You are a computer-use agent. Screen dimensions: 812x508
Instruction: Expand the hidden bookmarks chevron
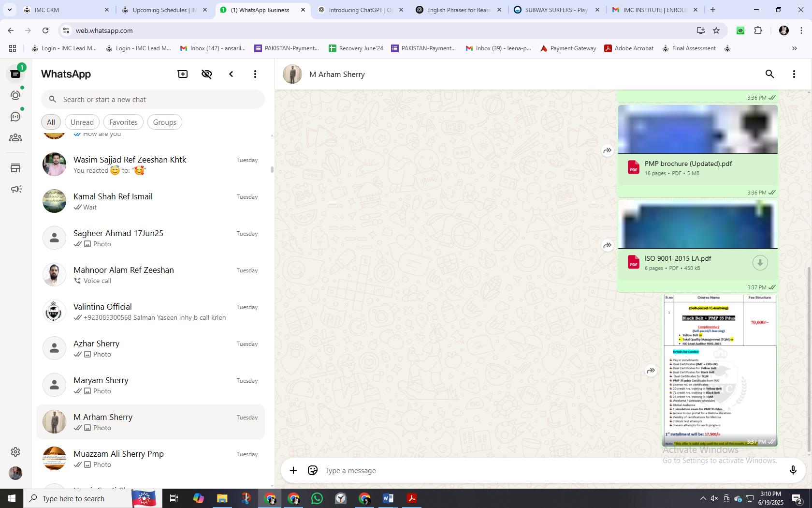[794, 48]
